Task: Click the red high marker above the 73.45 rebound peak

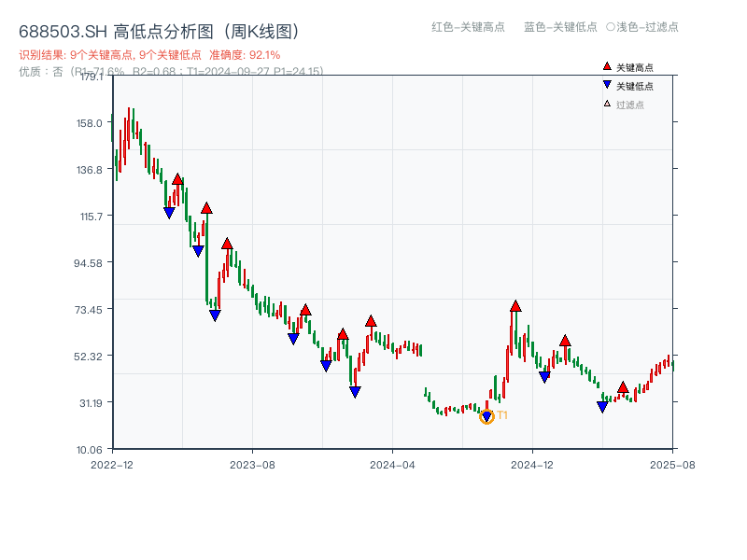Action: coord(515,307)
